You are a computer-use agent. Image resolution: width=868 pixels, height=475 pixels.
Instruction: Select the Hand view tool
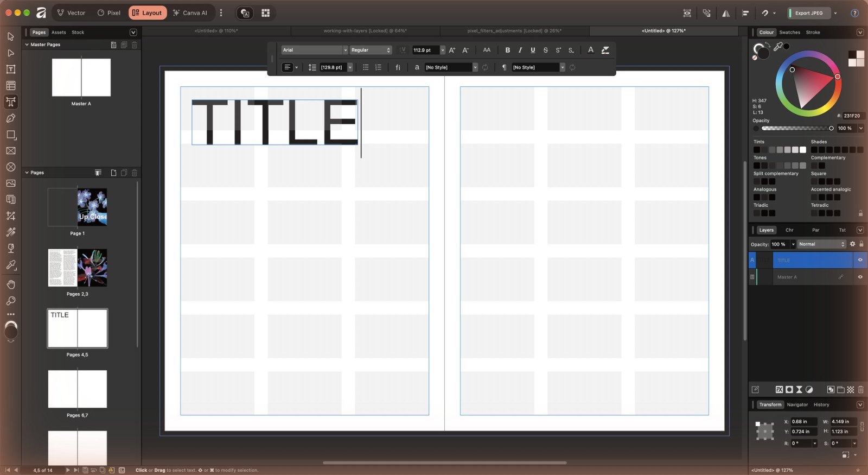11,284
